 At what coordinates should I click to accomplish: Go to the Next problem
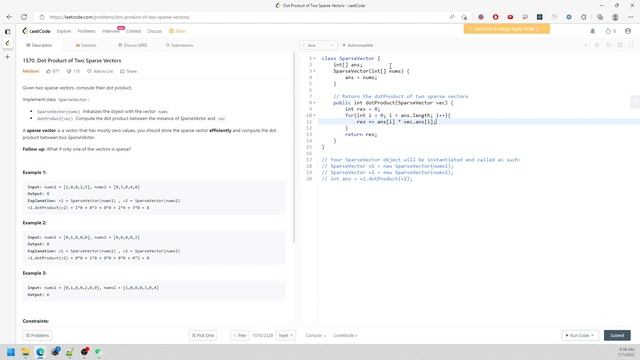pyautogui.click(x=286, y=336)
